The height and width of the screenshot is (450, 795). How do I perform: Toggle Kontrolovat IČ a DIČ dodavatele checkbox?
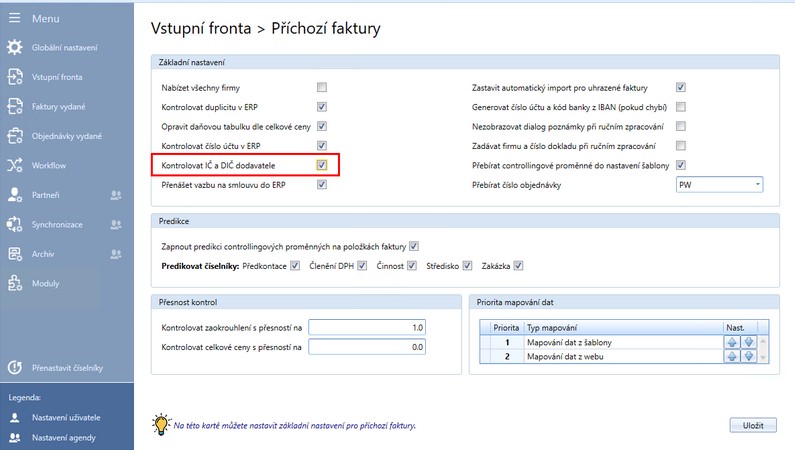click(322, 165)
